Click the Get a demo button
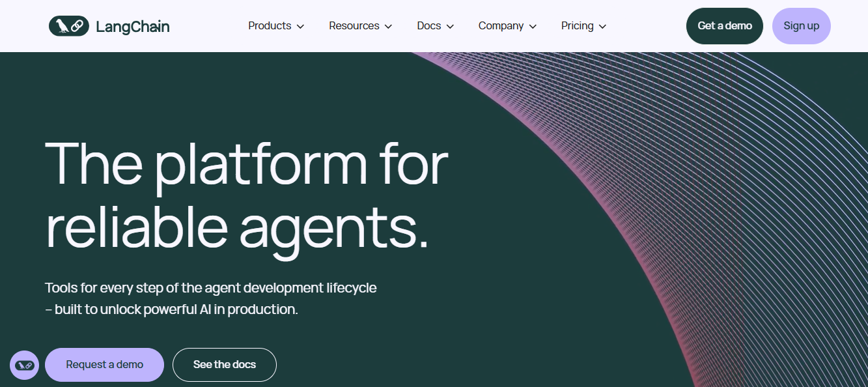Screen dimensions: 868x387 [725, 26]
